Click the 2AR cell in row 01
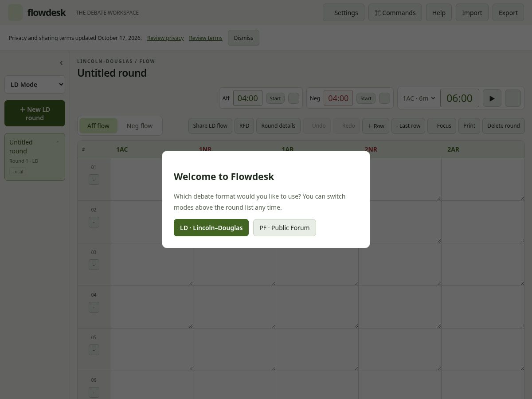 (483, 179)
